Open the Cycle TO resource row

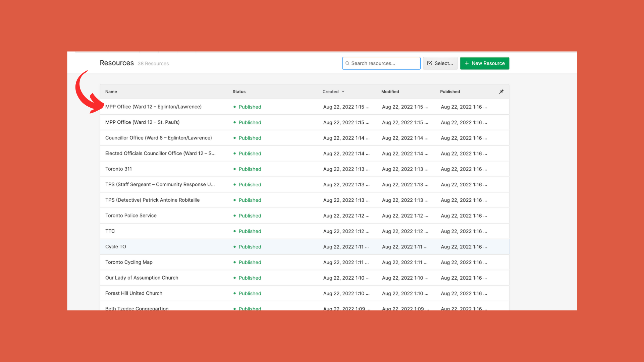[116, 247]
